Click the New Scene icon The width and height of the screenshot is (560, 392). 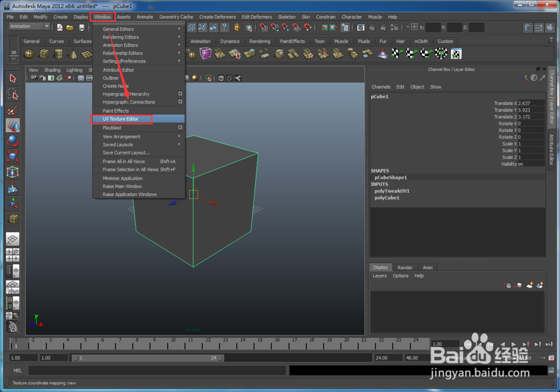coord(60,27)
